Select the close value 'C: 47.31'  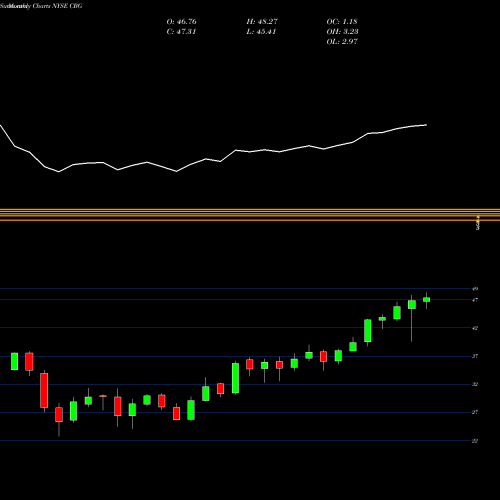(x=181, y=32)
